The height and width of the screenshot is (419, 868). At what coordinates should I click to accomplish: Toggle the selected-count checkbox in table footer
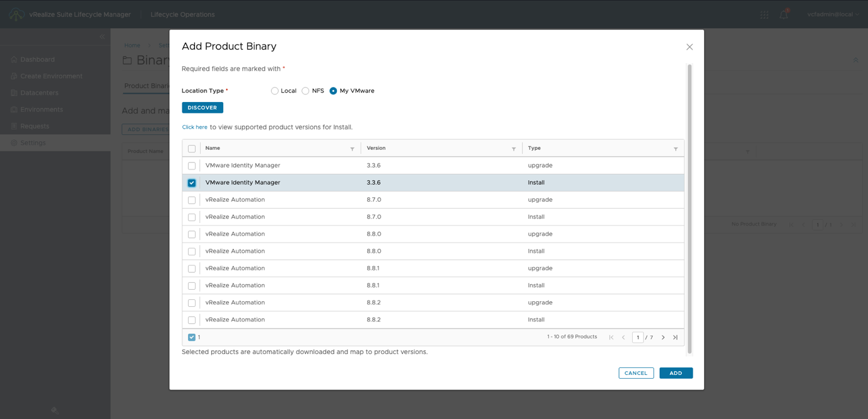click(x=192, y=337)
